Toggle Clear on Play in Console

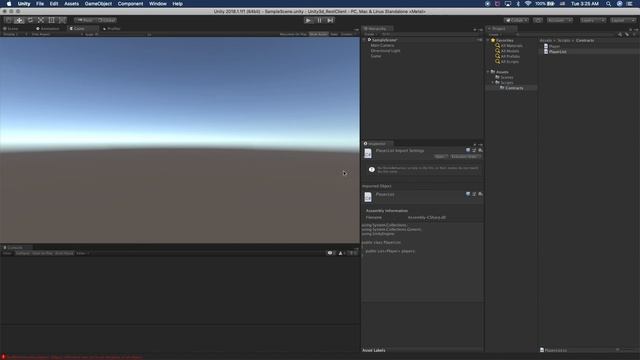point(42,253)
